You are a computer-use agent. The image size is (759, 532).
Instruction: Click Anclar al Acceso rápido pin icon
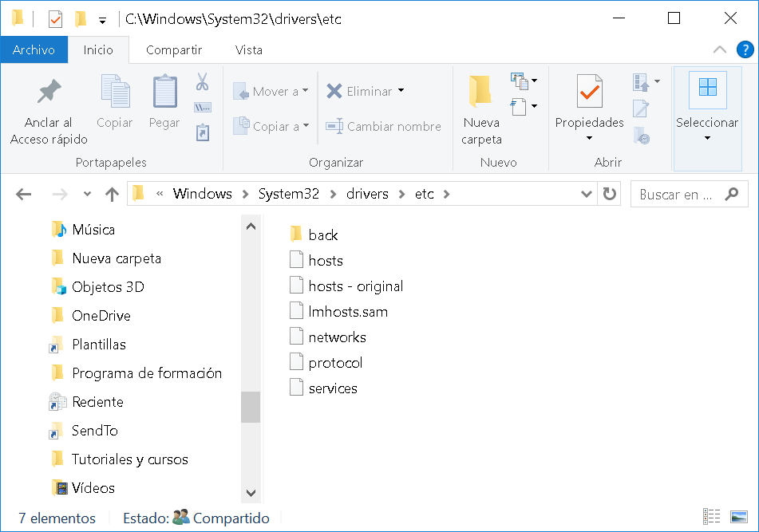[49, 92]
